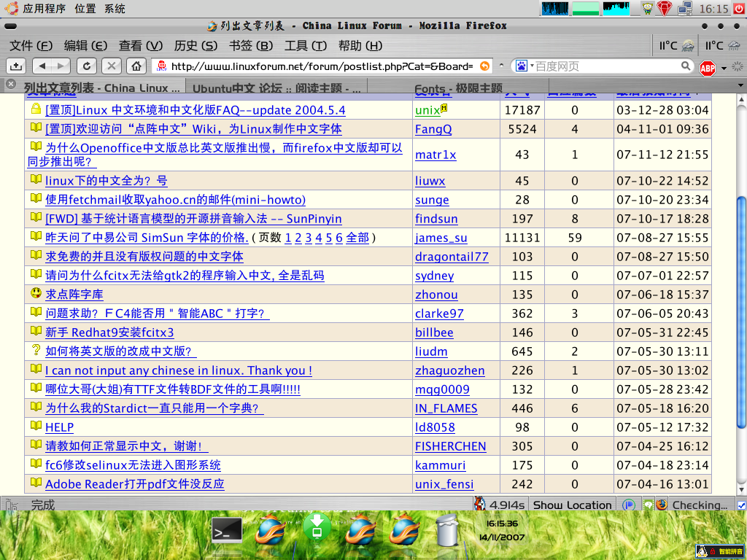Open the 文件 (F) menu
747x560 pixels.
[x=31, y=46]
